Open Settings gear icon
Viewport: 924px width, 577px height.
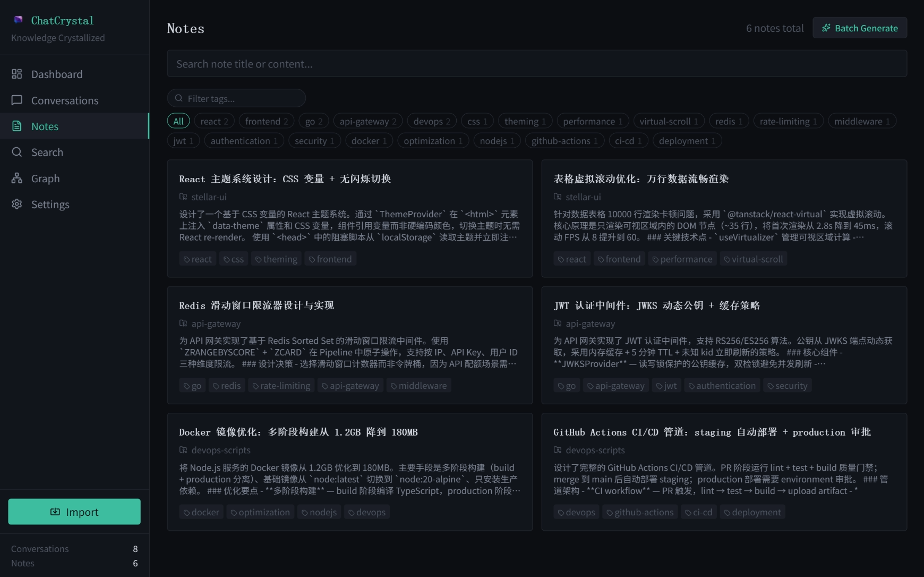(17, 204)
